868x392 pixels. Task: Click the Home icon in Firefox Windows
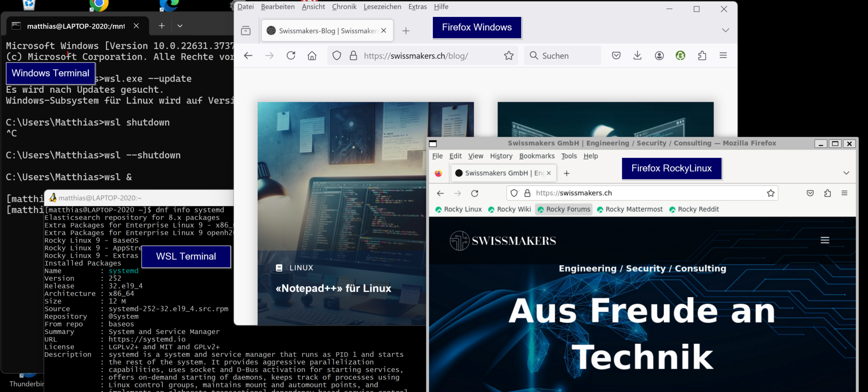click(312, 56)
